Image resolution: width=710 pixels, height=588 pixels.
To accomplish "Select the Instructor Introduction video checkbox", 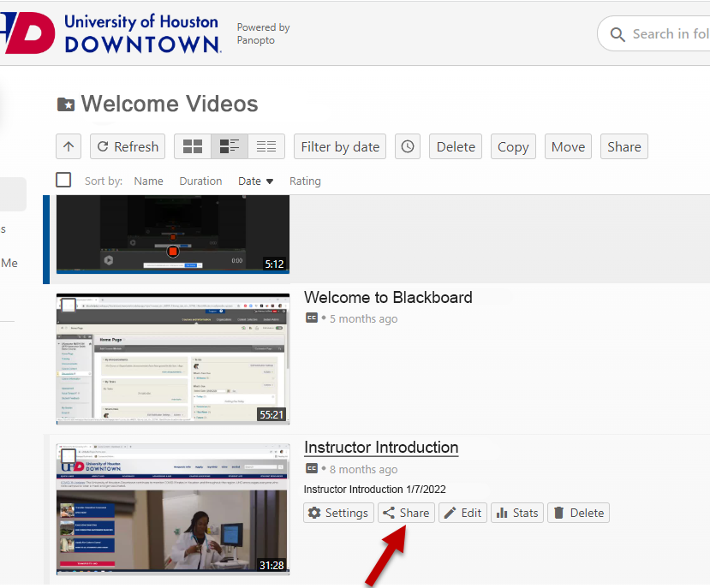I will click(x=69, y=455).
